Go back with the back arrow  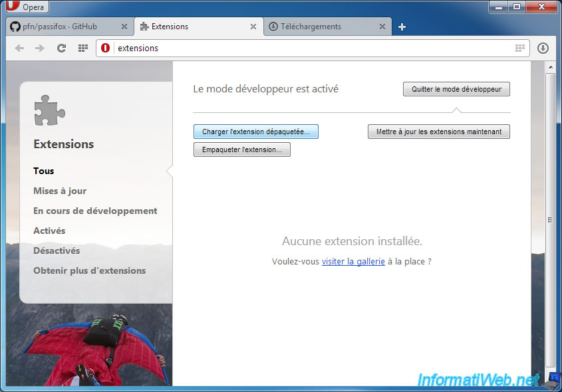19,48
